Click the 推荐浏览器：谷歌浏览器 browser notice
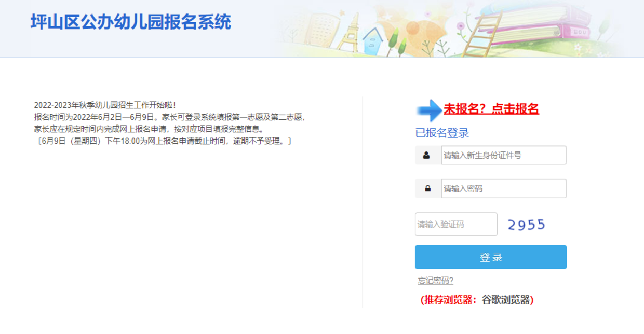This screenshot has height=334, width=644. [x=477, y=300]
